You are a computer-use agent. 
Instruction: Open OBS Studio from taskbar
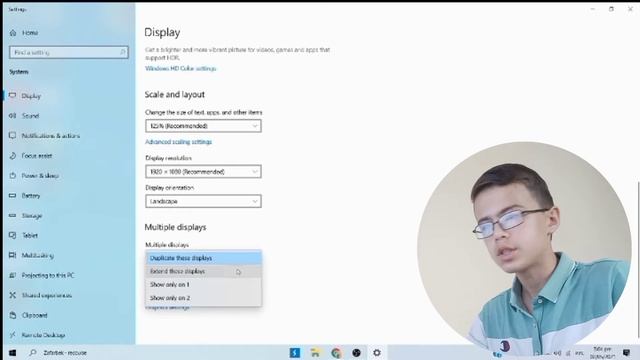tap(356, 353)
